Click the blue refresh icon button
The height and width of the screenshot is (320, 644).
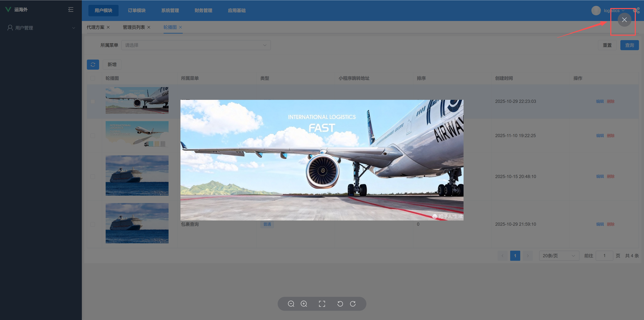click(93, 65)
